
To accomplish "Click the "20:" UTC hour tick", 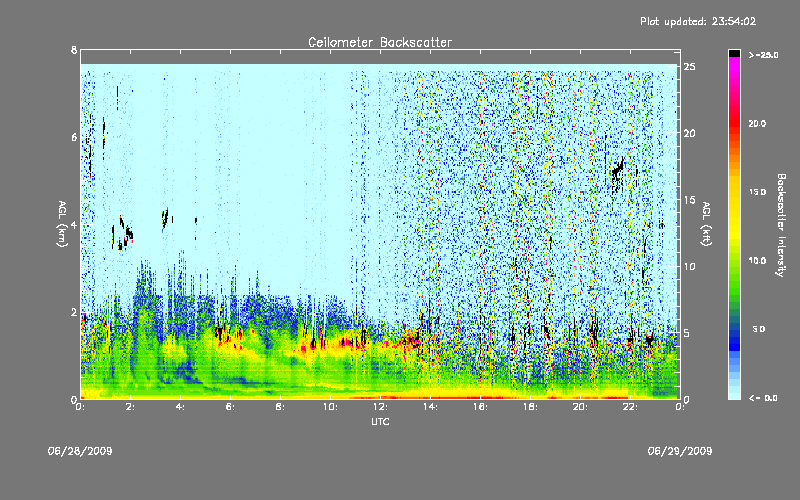I will click(580, 407).
